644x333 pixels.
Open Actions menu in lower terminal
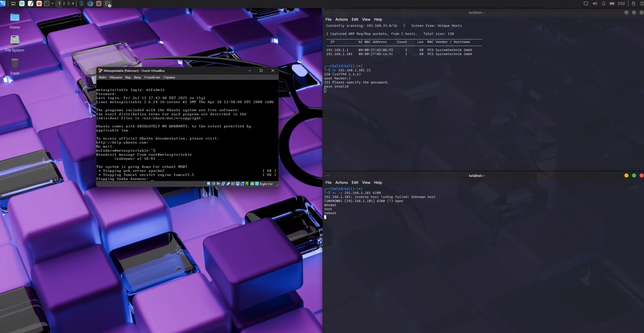(x=341, y=182)
